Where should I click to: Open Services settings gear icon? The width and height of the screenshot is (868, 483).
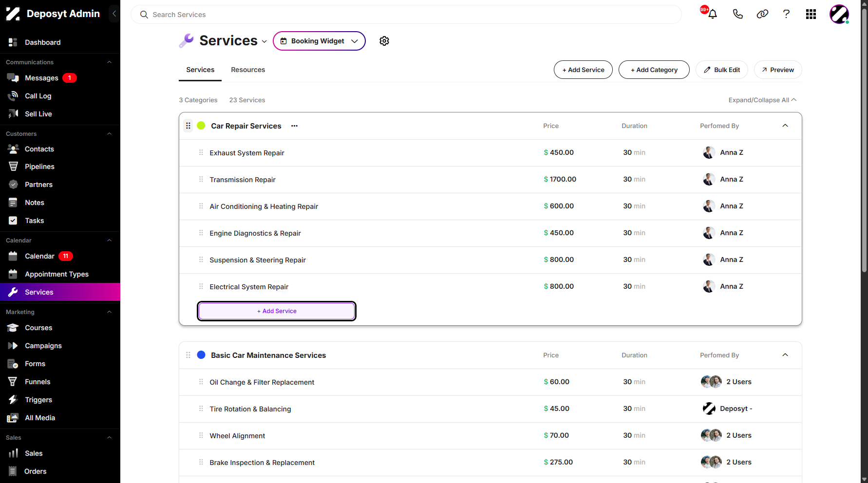click(384, 41)
